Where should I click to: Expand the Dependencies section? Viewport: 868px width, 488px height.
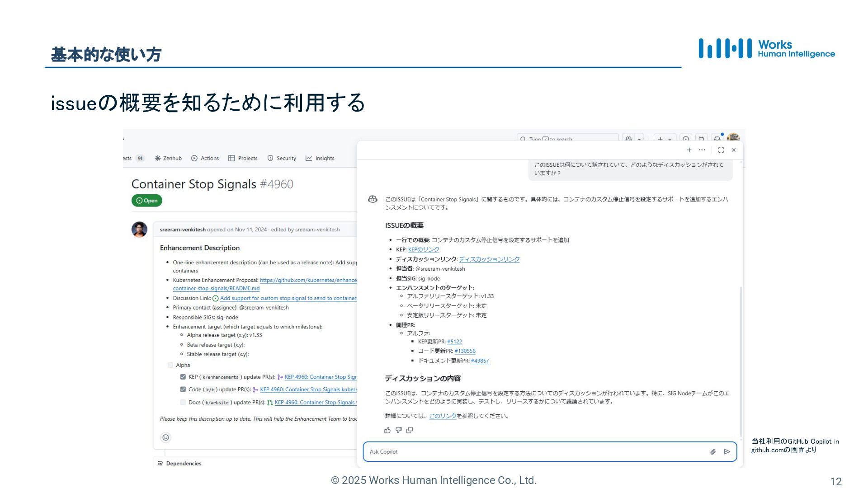coord(184,464)
